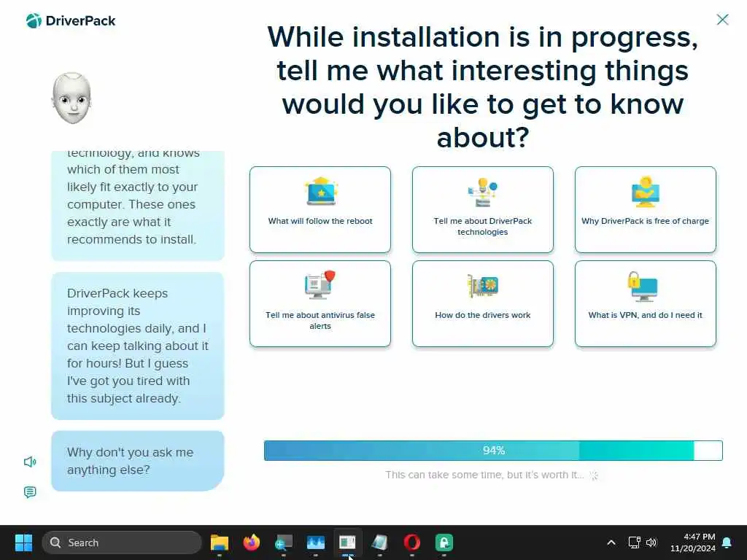
Task: Click 'This can take some time' status text
Action: click(484, 475)
